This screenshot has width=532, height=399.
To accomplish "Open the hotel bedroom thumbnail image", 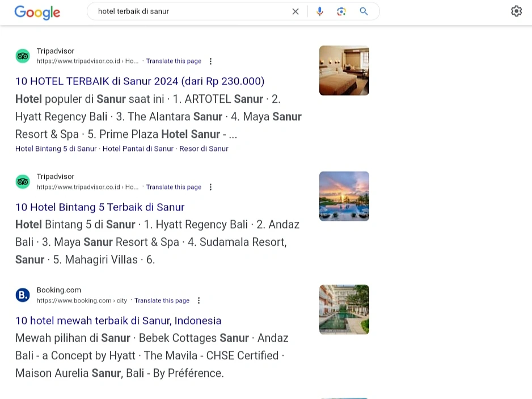I will (344, 70).
